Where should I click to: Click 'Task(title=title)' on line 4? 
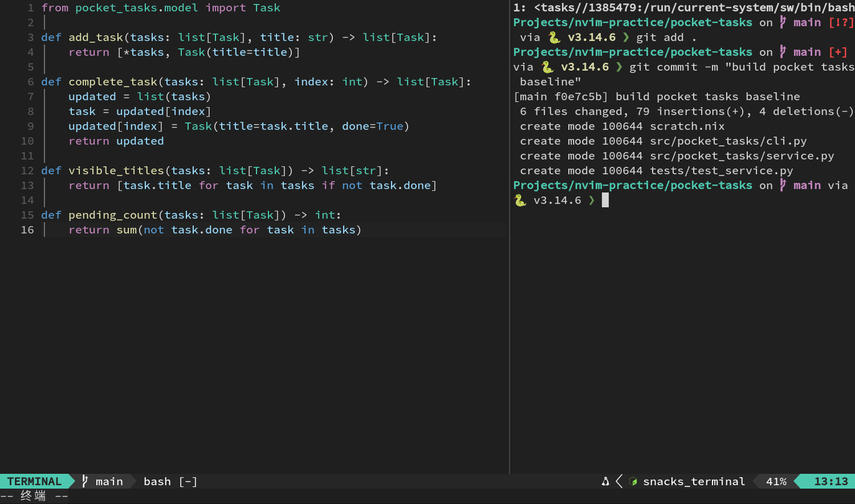tap(236, 52)
